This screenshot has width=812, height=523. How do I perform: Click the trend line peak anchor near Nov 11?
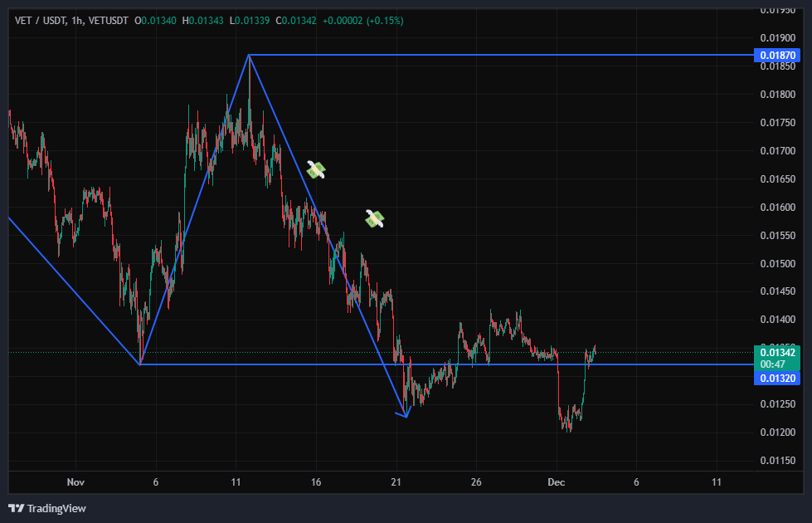click(x=250, y=55)
